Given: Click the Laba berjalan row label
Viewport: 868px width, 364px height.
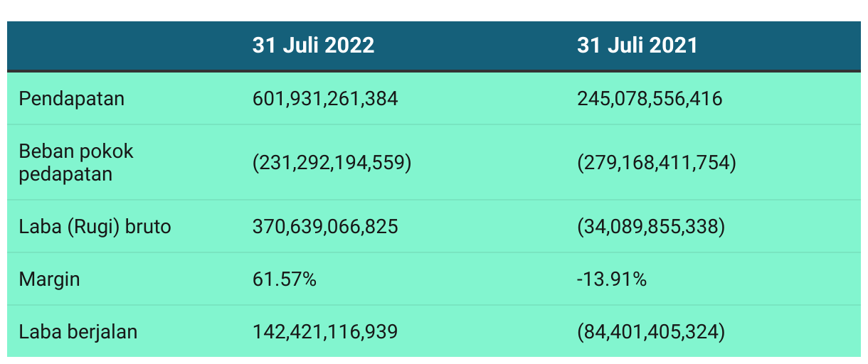Looking at the screenshot, I should [78, 332].
